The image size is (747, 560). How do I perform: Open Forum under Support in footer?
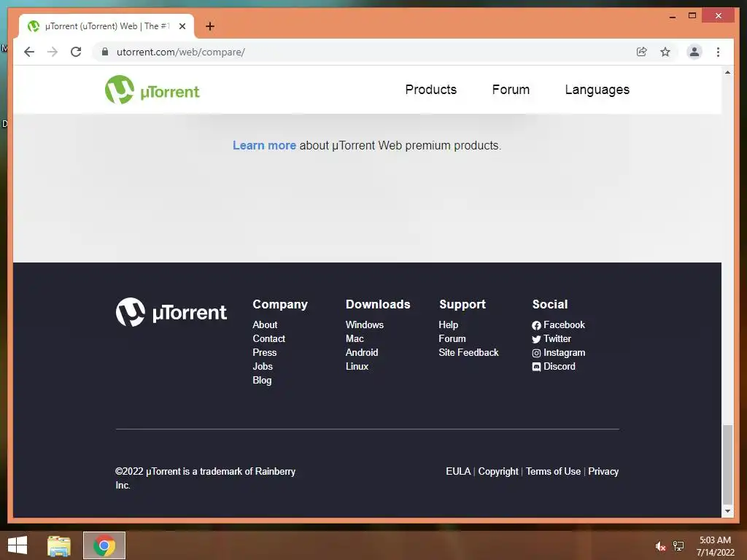(452, 338)
